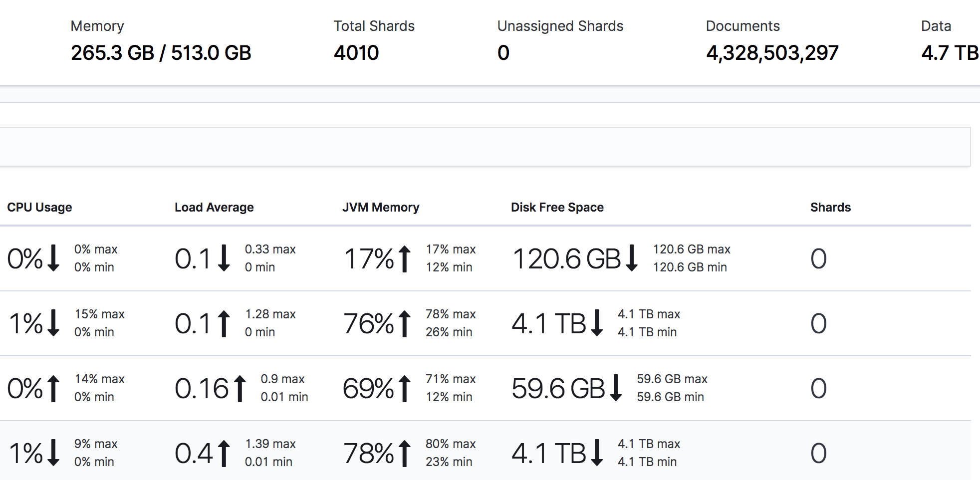The height and width of the screenshot is (480, 980).
Task: Click the up arrow beside 76% JVM memory
Action: tap(405, 324)
